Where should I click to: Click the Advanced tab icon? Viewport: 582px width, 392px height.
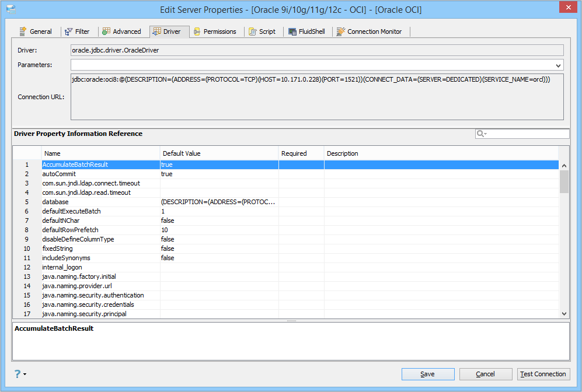[x=106, y=32]
